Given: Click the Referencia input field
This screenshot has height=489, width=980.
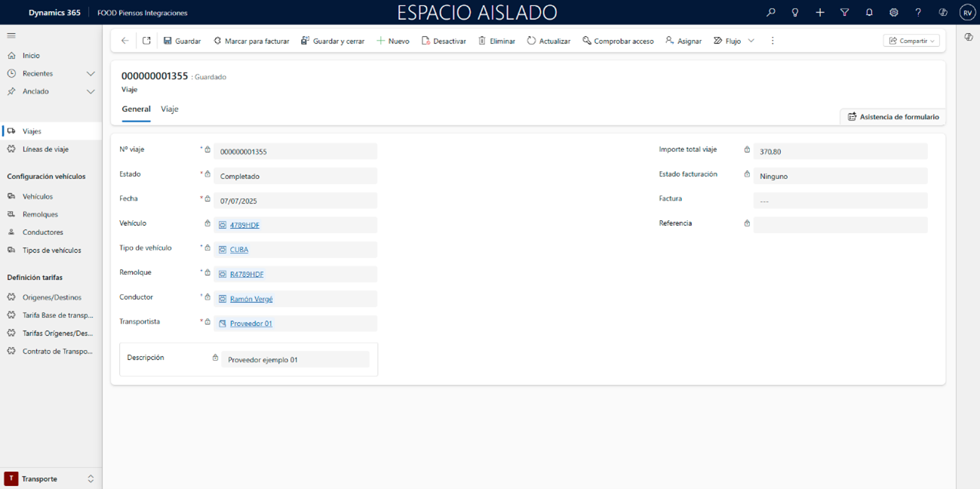Looking at the screenshot, I should click(x=840, y=225).
